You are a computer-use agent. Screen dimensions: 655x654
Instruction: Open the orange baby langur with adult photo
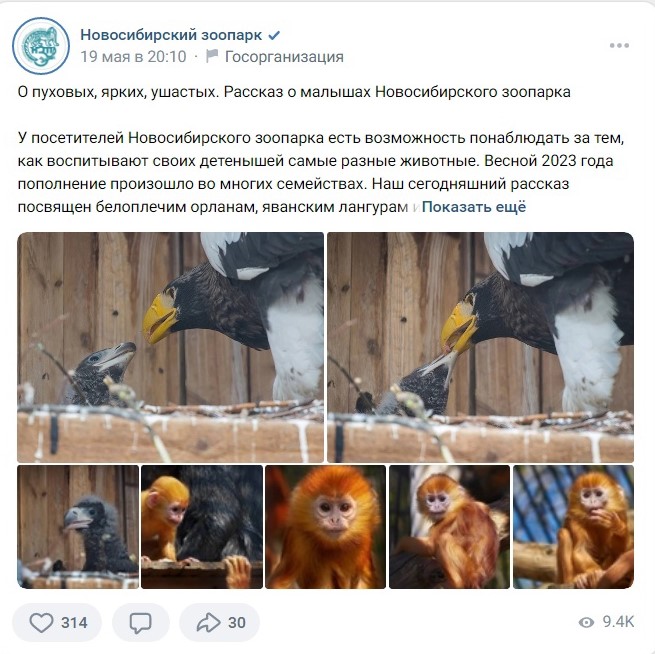pos(202,527)
